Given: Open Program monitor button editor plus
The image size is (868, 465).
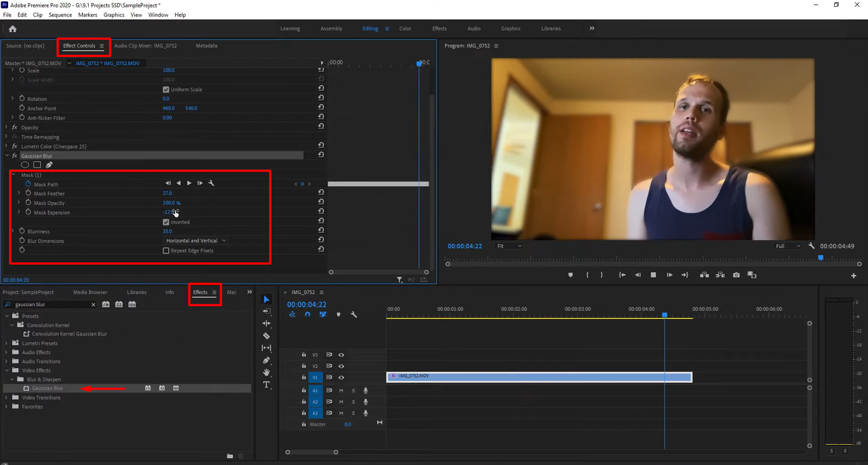Looking at the screenshot, I should pos(854,276).
